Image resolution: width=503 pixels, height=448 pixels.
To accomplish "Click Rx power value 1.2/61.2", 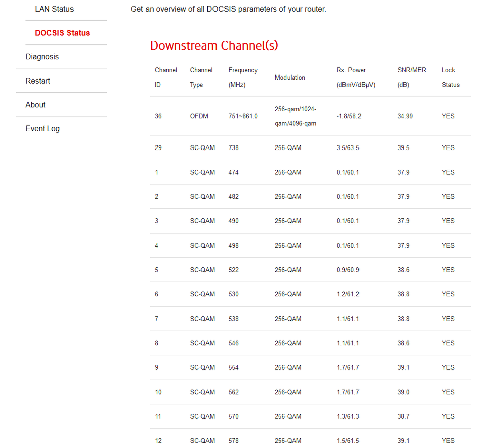I will pos(348,294).
